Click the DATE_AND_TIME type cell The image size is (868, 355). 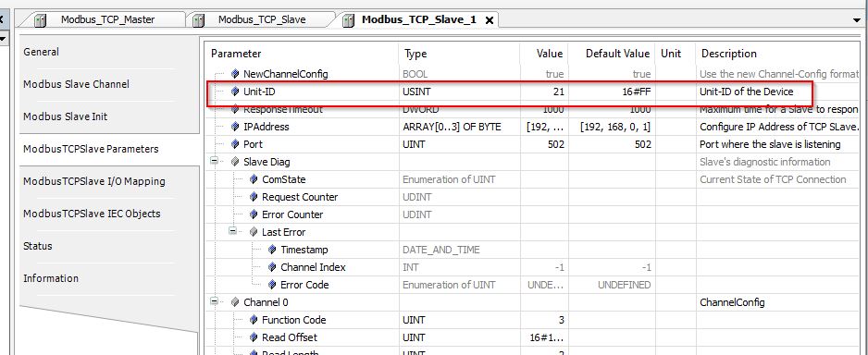tap(460, 250)
